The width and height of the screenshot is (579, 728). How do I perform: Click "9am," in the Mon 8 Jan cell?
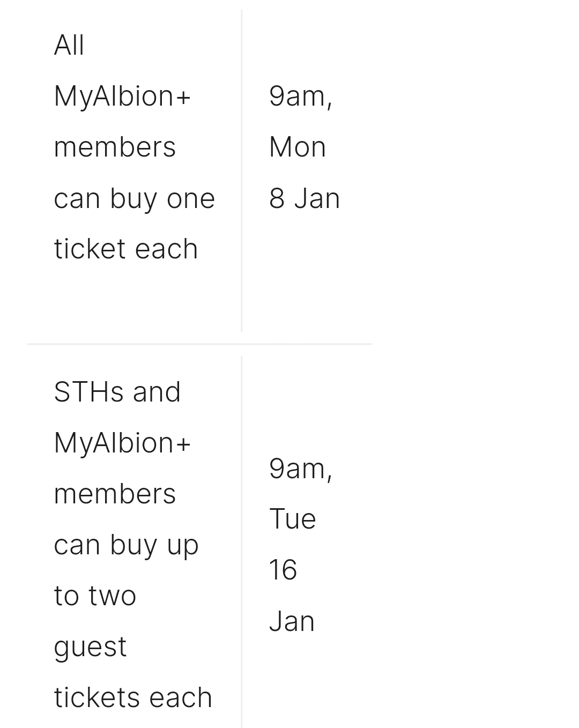click(301, 96)
